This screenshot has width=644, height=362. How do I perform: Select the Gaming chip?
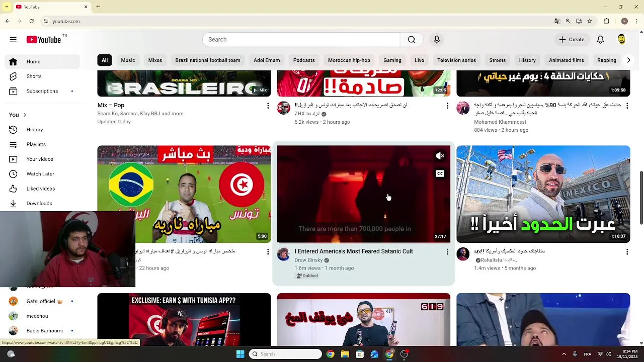pos(392,60)
